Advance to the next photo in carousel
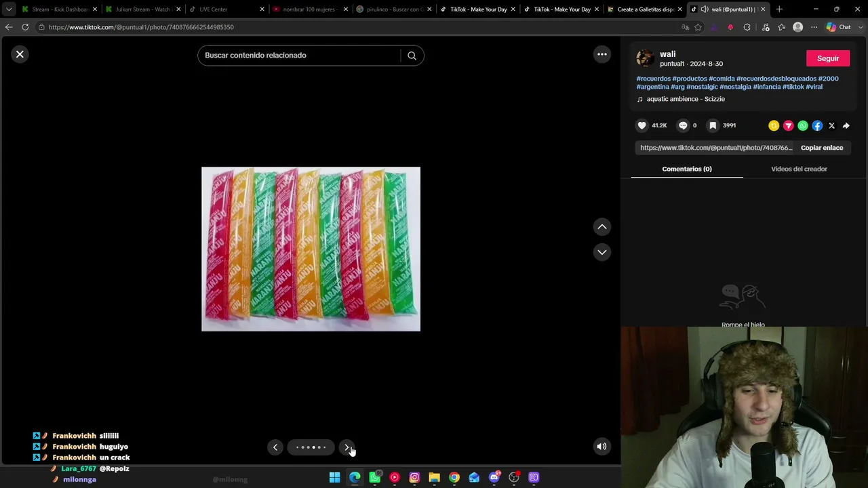This screenshot has width=868, height=488. coord(347,447)
